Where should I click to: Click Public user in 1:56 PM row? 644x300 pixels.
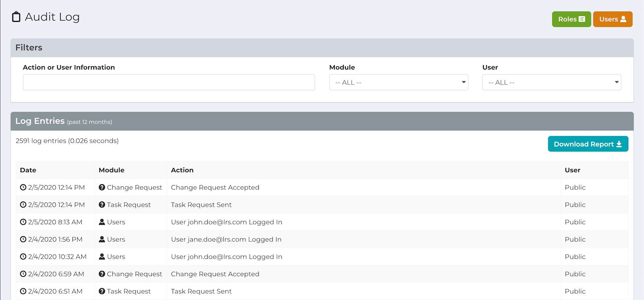click(575, 239)
